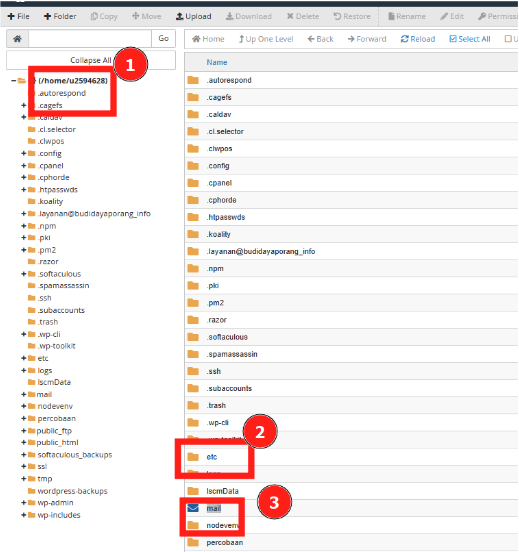Reload the file listing
The width and height of the screenshot is (519, 552).
(418, 39)
